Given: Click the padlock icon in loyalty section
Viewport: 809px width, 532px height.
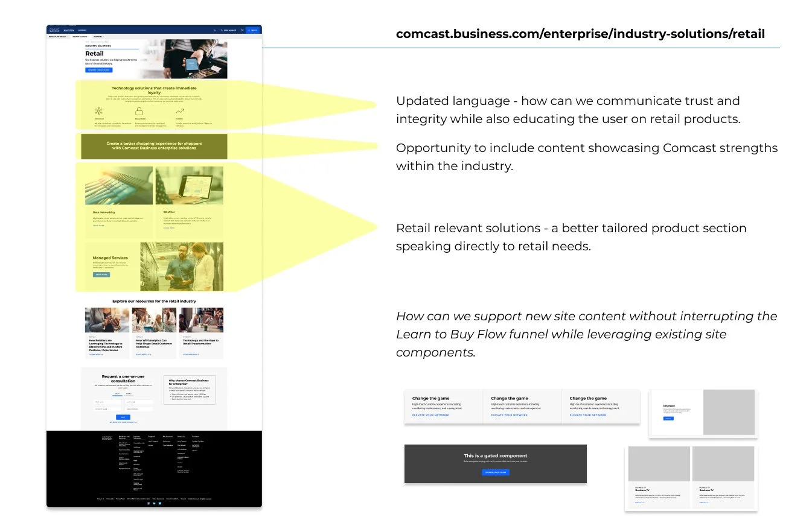Looking at the screenshot, I should click(x=139, y=111).
